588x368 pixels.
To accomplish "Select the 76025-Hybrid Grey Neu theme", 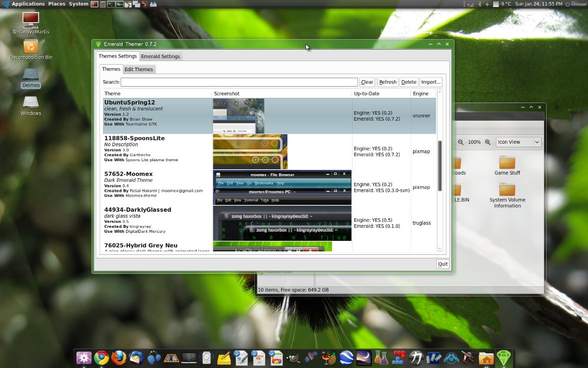I will pos(269,246).
